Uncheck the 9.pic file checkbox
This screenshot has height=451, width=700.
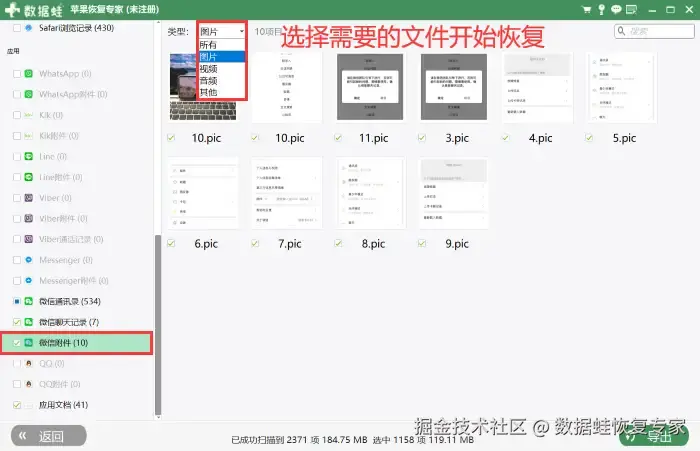pos(422,243)
